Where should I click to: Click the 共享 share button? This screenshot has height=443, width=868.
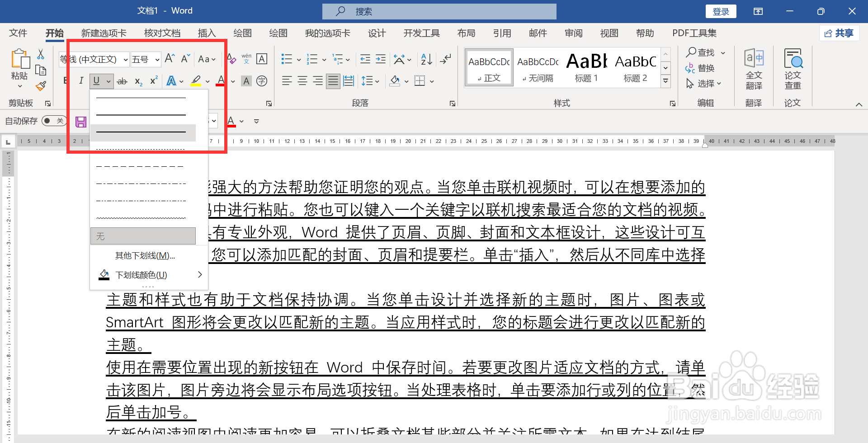tap(839, 33)
